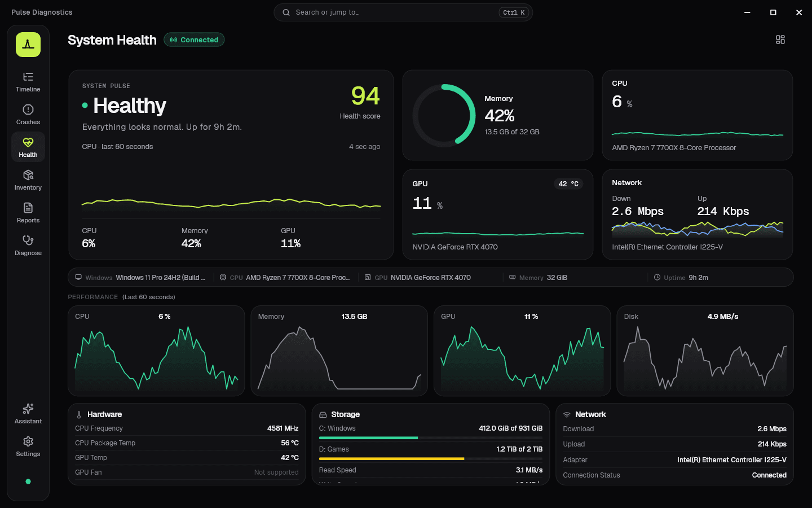Click the CPU Package Temp value 56 °C
812x508 pixels.
[290, 443]
